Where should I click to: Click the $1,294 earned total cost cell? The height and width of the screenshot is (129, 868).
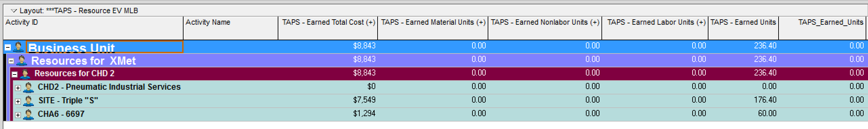[x=328, y=114]
